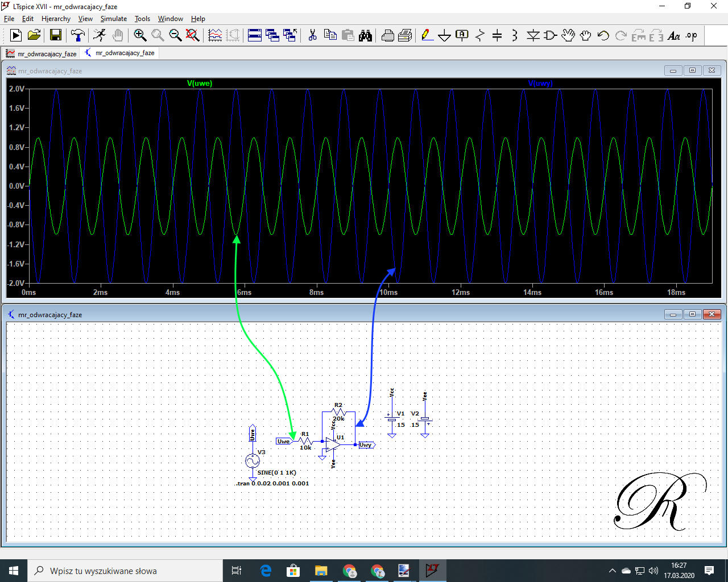The width and height of the screenshot is (728, 582).
Task: Open the Component chooser gate icon
Action: click(551, 35)
